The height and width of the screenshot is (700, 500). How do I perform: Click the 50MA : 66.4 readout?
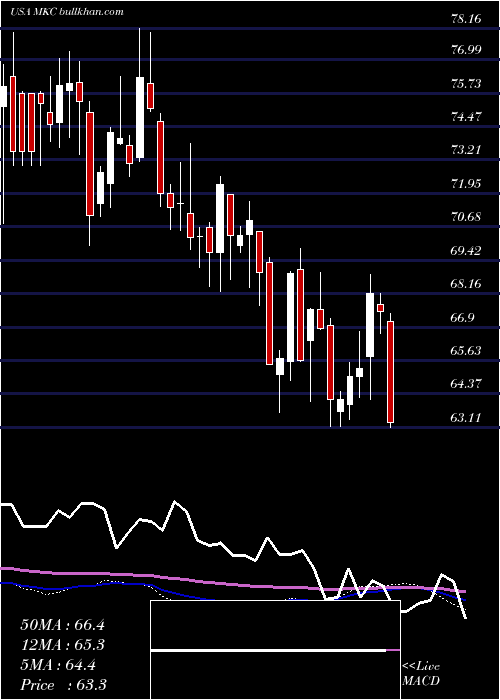[x=62, y=625]
